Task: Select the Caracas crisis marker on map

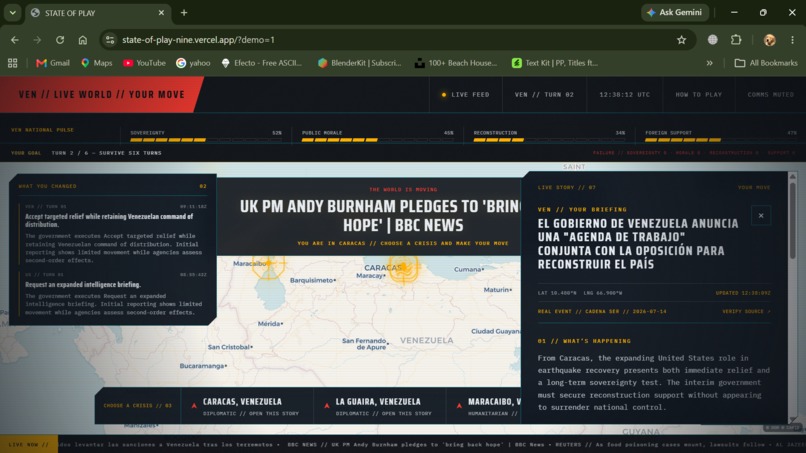Action: click(x=404, y=267)
